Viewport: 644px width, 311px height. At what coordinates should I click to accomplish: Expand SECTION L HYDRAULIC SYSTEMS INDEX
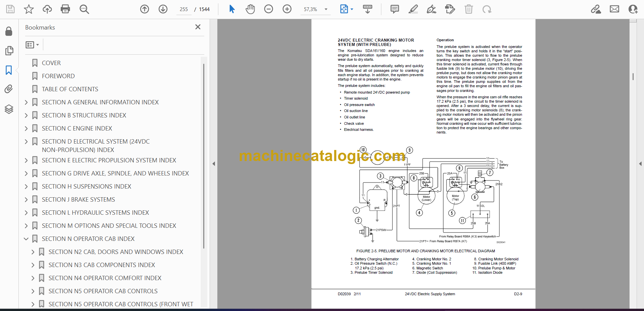click(26, 213)
